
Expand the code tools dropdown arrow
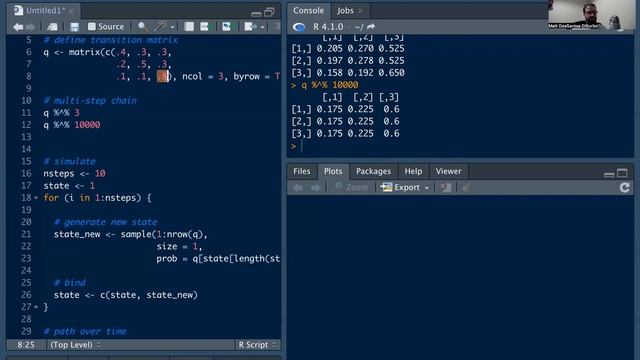click(x=172, y=27)
